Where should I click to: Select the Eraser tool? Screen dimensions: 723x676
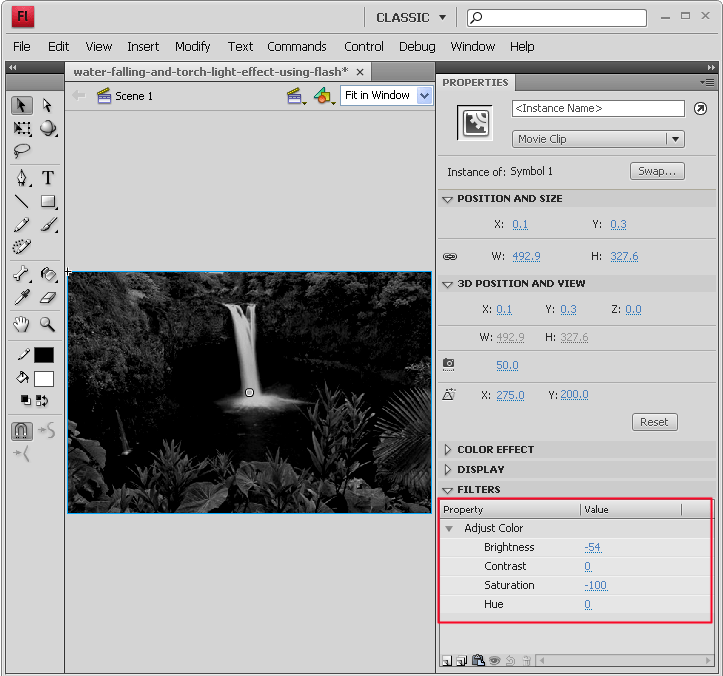(48, 297)
